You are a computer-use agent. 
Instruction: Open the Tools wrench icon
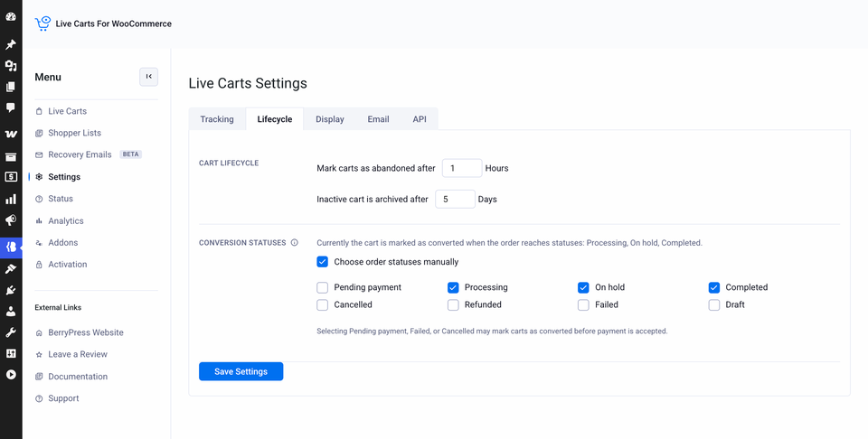click(x=11, y=332)
